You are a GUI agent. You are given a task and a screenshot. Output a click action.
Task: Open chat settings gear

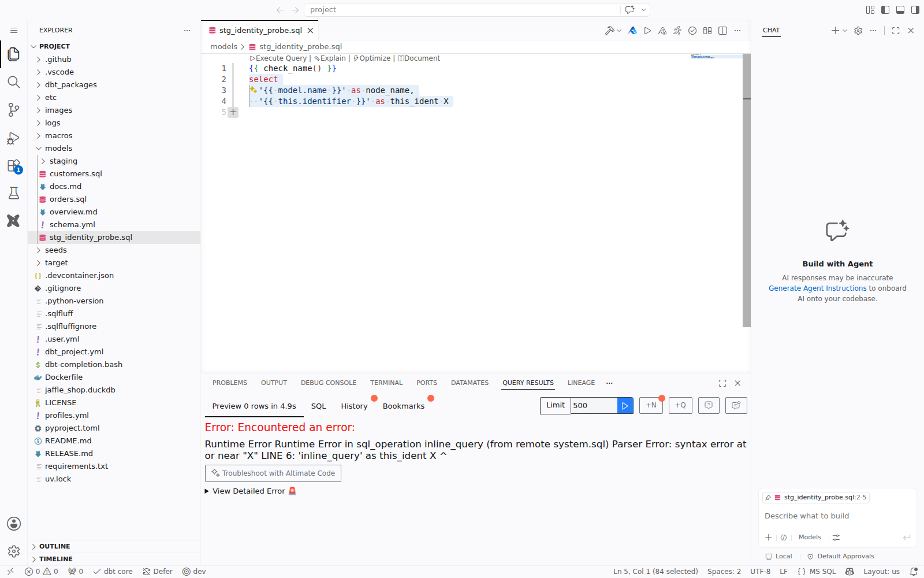tap(858, 31)
